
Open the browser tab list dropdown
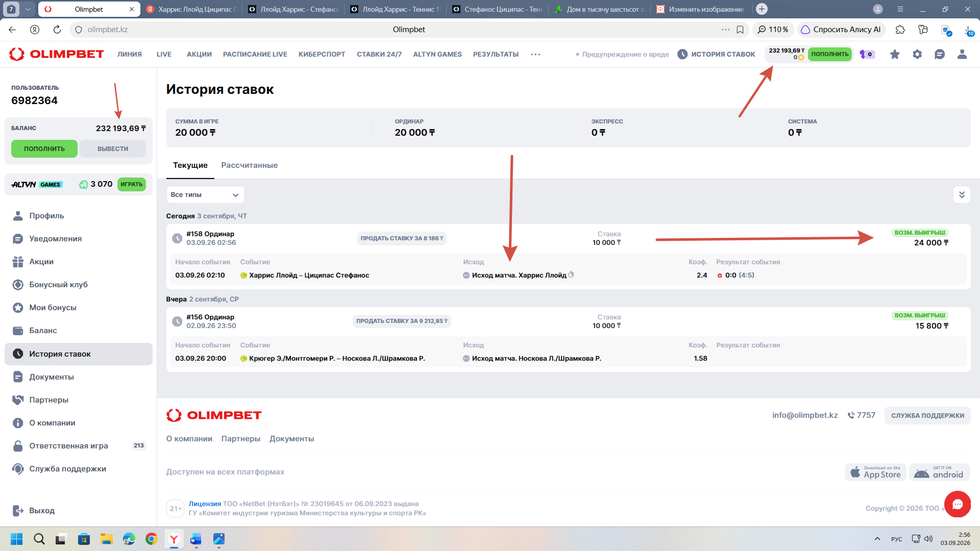[x=28, y=9]
